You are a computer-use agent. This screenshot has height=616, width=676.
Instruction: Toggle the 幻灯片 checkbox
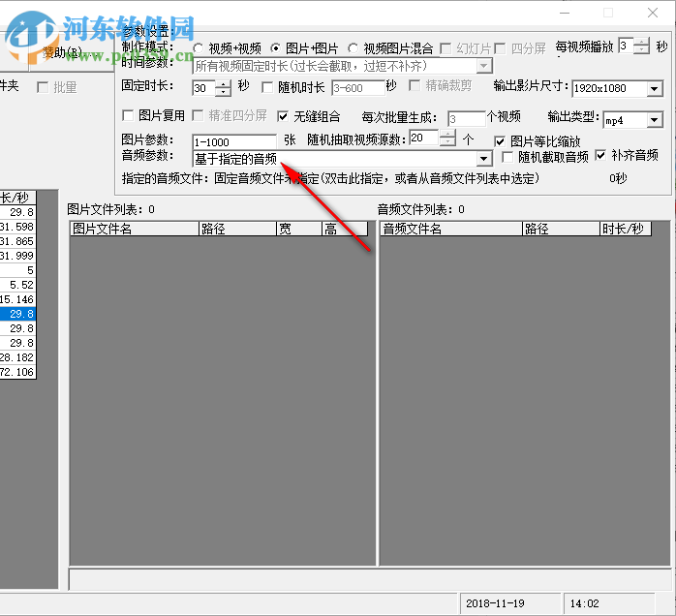(446, 48)
